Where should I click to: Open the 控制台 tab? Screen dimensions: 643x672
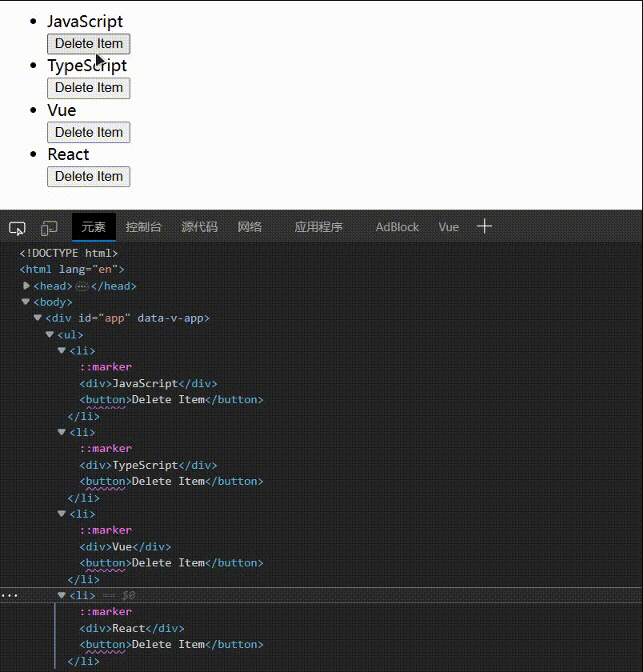pos(143,226)
